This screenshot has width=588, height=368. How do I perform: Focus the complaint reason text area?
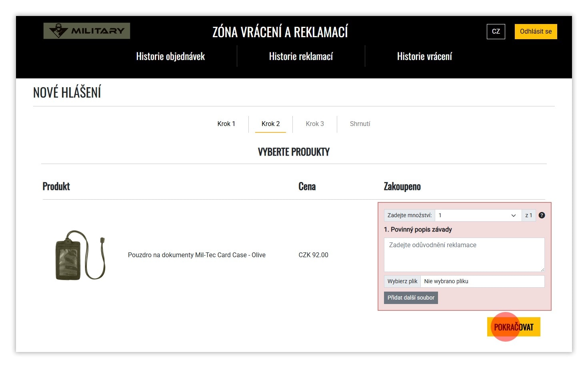[464, 254]
